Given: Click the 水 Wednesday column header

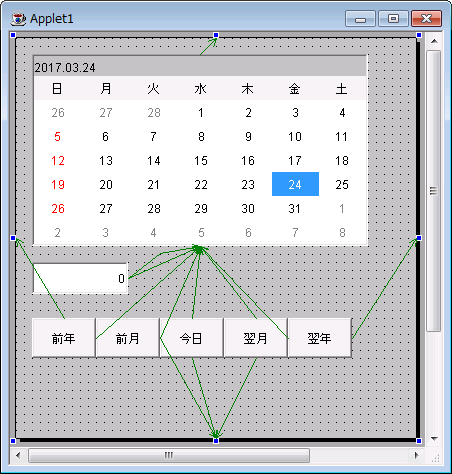Looking at the screenshot, I should tap(200, 89).
